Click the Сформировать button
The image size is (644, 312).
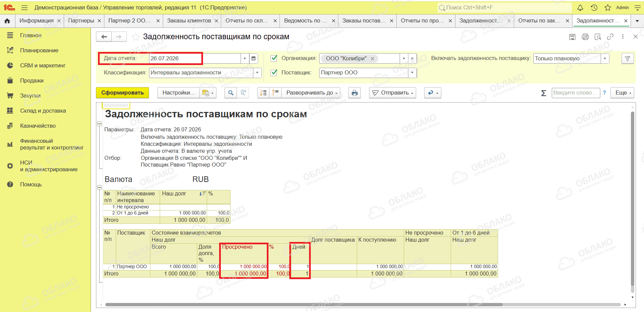pos(122,93)
